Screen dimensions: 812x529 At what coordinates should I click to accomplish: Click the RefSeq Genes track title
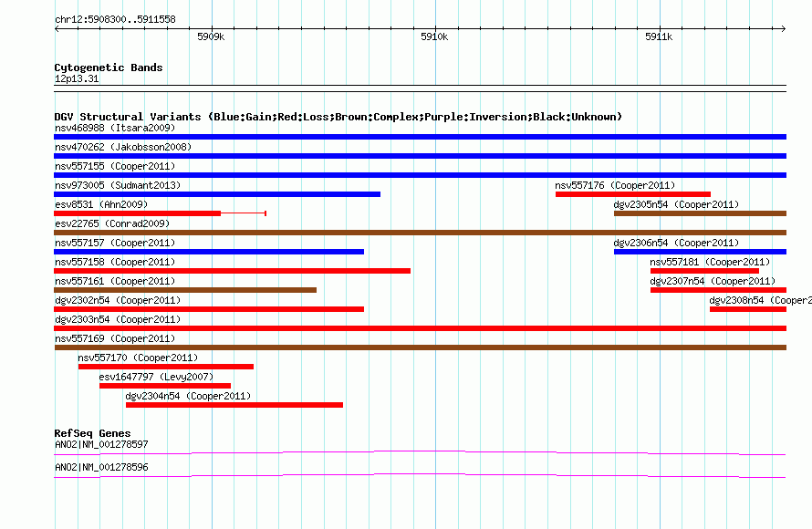point(92,433)
